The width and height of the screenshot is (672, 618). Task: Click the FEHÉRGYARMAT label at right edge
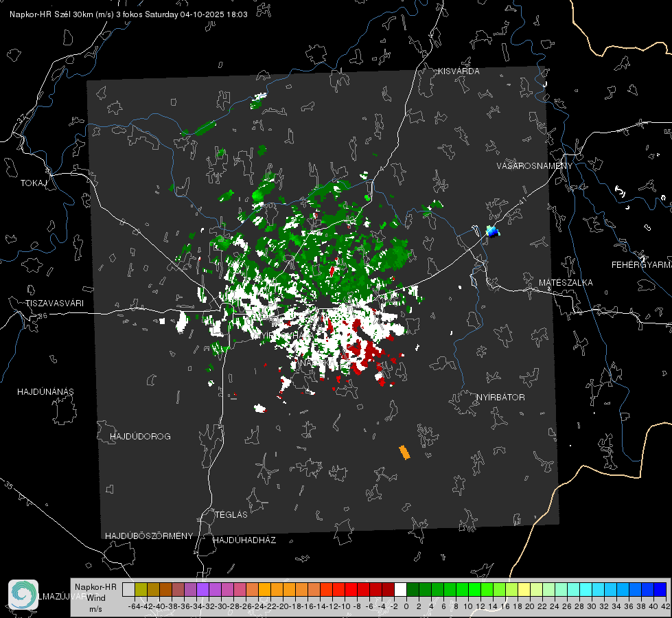(x=642, y=265)
